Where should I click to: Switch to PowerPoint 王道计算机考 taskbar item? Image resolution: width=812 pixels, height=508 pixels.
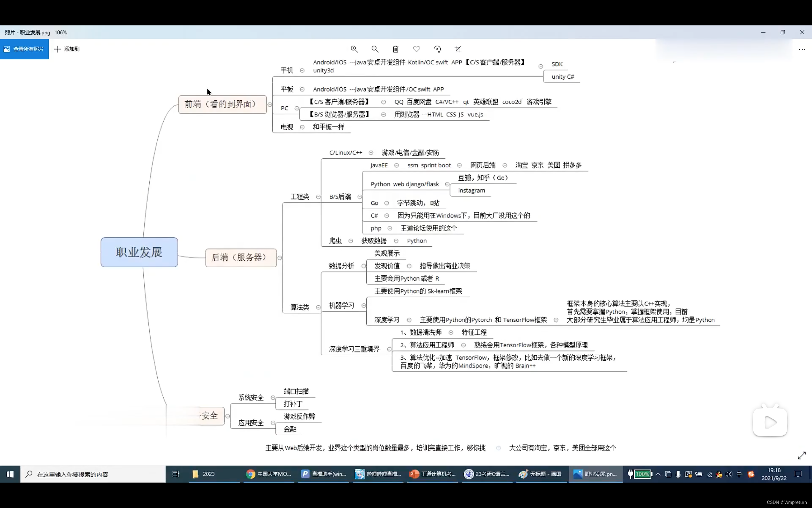point(433,474)
